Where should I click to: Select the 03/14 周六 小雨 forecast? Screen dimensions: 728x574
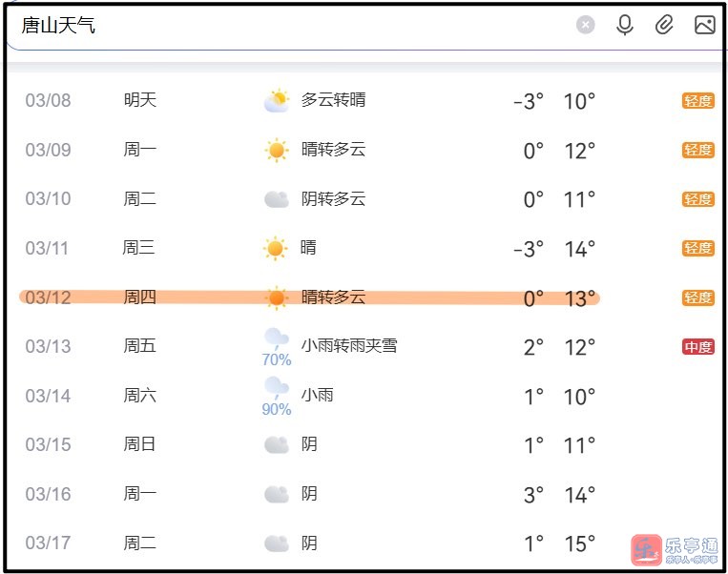click(x=317, y=396)
